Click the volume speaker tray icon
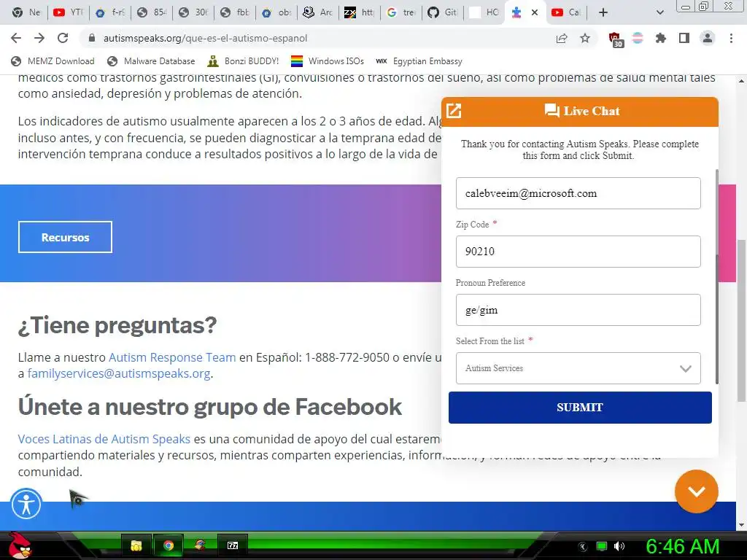This screenshot has height=560, width=747. [x=619, y=546]
